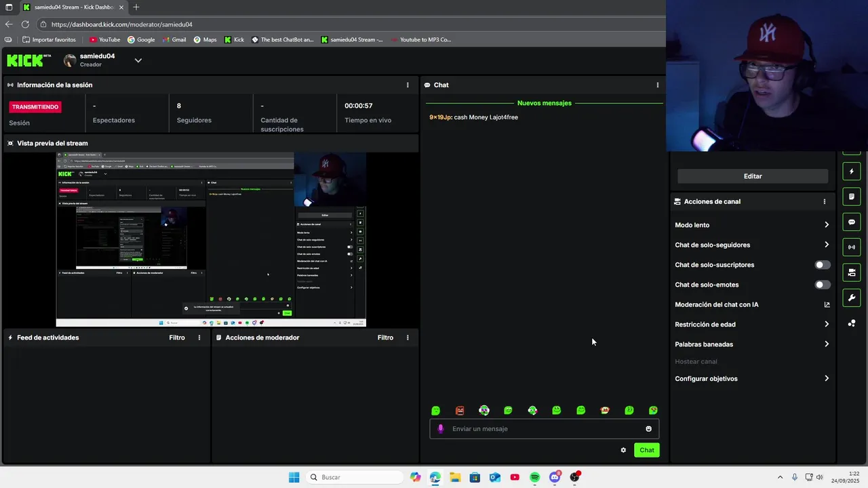This screenshot has height=488, width=868.
Task: Open the YouTube bookmark
Action: (x=105, y=39)
